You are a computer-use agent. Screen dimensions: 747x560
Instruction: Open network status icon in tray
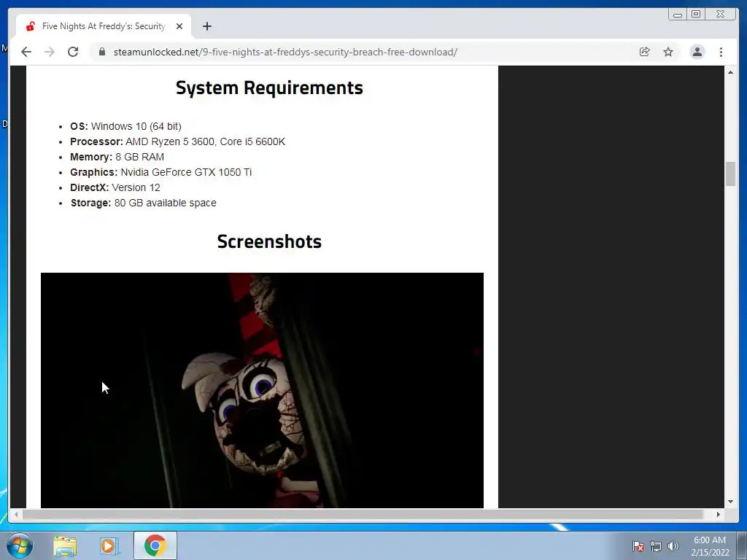(656, 546)
